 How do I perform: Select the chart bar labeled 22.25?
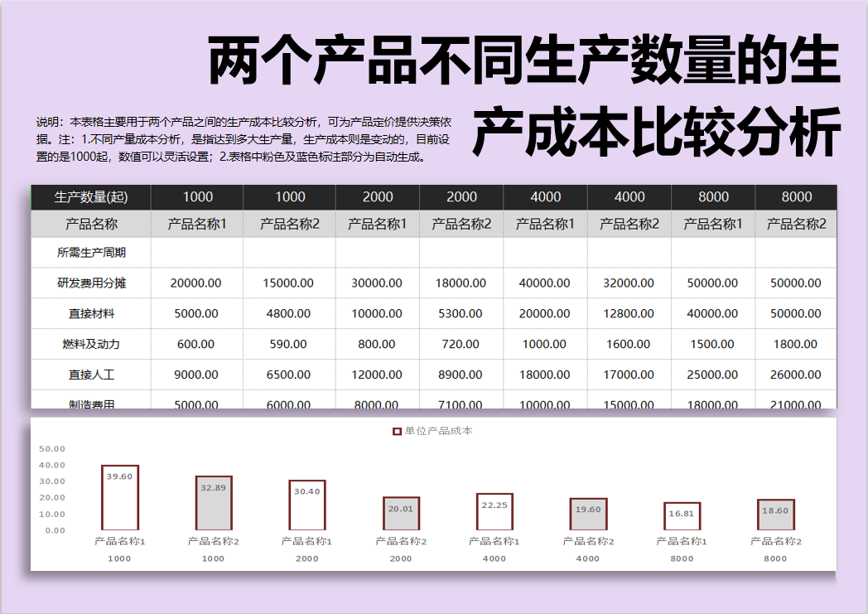494,511
